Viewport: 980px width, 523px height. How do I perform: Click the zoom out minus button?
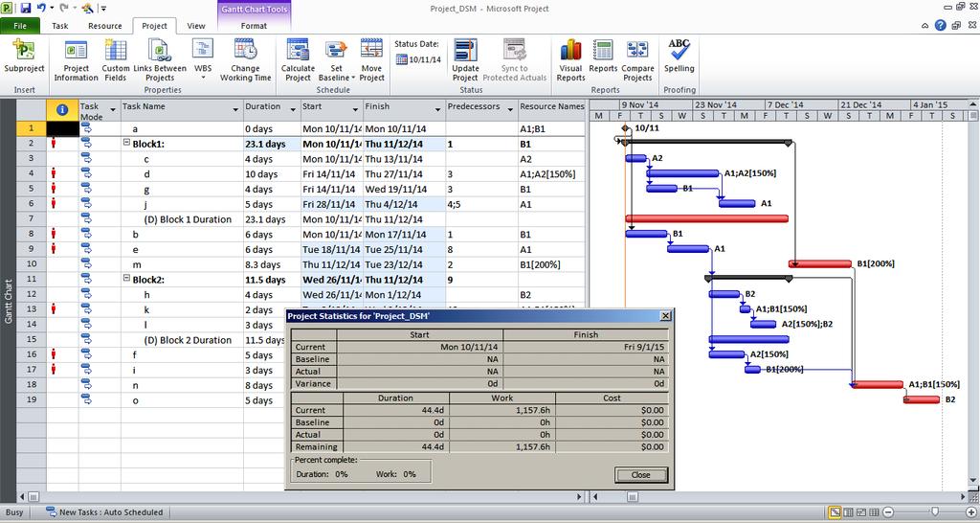tap(888, 512)
